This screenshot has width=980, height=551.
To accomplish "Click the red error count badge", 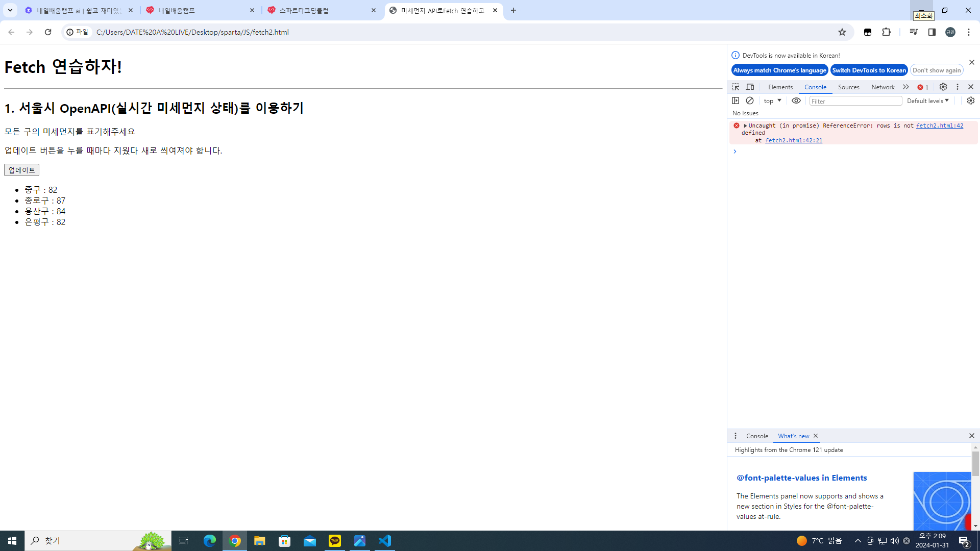I will 923,87.
